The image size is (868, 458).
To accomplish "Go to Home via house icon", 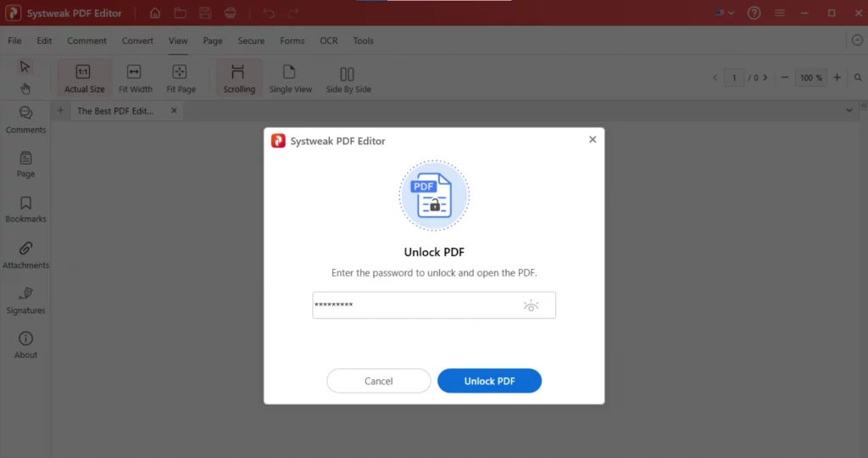I will point(155,13).
